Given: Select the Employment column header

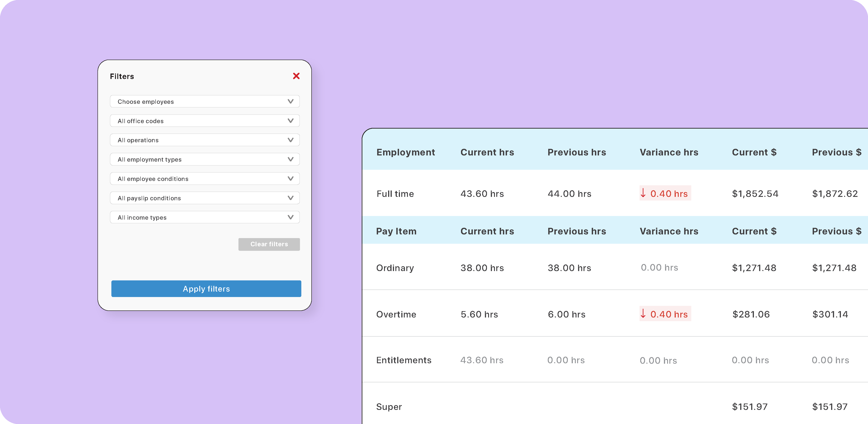Looking at the screenshot, I should tap(406, 152).
